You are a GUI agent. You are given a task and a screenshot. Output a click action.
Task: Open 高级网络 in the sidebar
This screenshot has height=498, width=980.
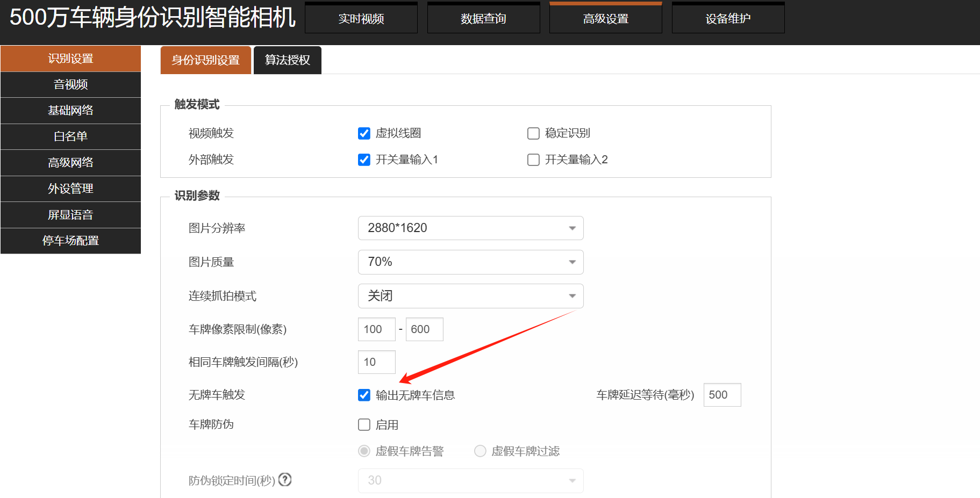click(x=70, y=163)
